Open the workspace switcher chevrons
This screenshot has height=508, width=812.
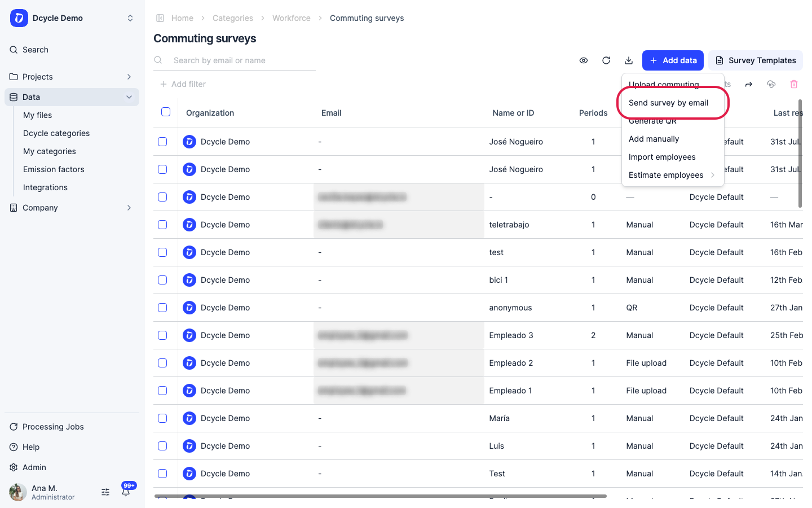click(130, 18)
